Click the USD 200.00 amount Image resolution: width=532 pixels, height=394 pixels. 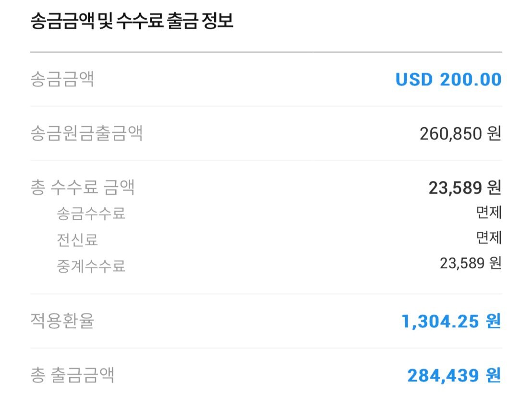pyautogui.click(x=448, y=80)
